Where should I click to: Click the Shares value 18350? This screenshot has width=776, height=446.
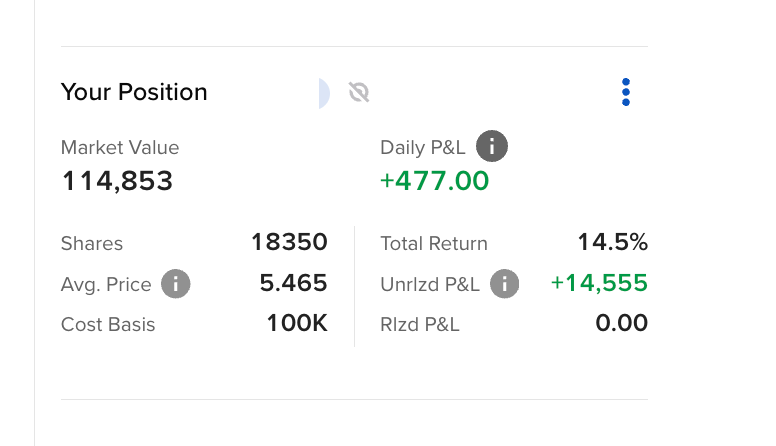tap(290, 242)
